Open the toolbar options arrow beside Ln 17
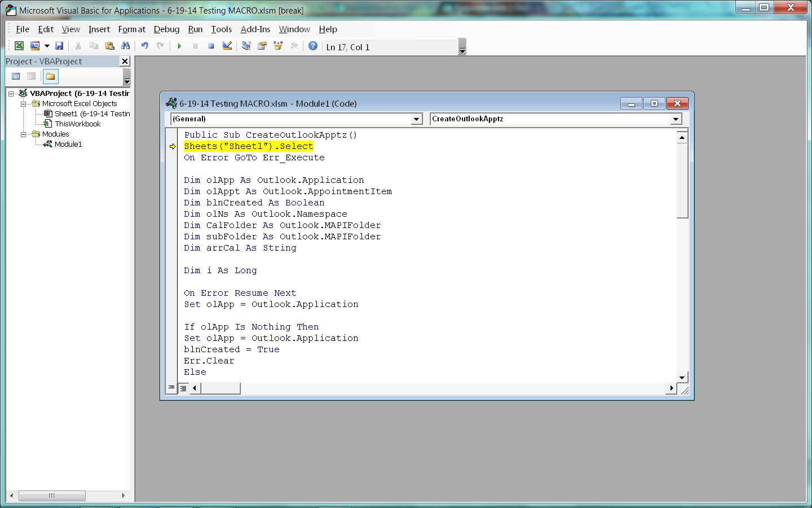The height and width of the screenshot is (508, 812). pos(462,46)
